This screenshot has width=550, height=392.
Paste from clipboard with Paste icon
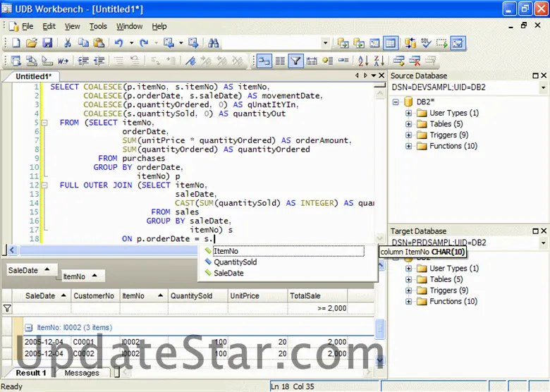point(99,43)
